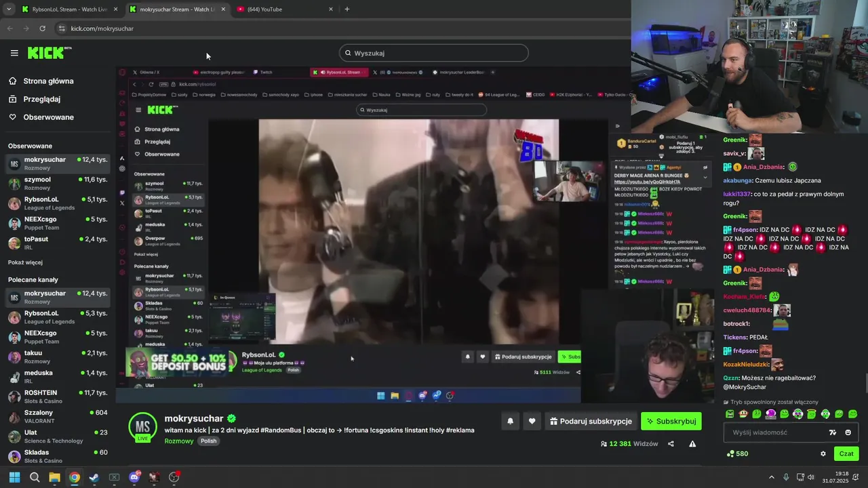
Task: Click the mokrysuchar MS avatar under the stream
Action: point(142,426)
